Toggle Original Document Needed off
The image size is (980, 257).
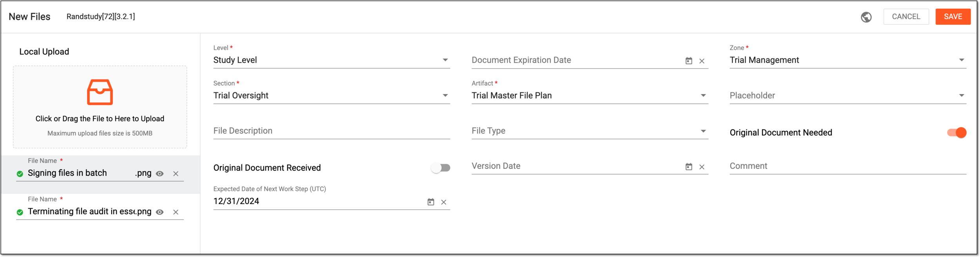(x=957, y=132)
